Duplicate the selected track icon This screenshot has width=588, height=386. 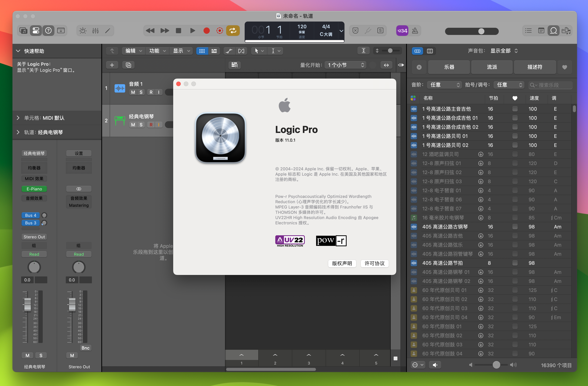click(x=128, y=65)
